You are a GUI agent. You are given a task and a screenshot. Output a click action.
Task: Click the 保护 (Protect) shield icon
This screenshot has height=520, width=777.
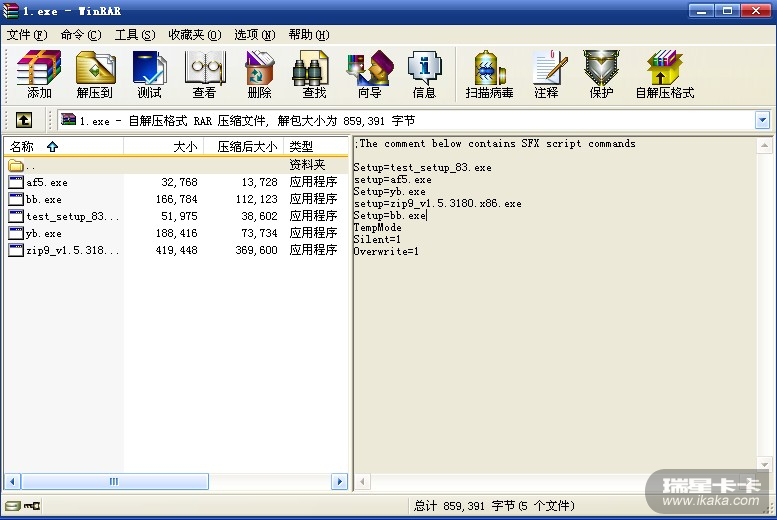[x=601, y=67]
